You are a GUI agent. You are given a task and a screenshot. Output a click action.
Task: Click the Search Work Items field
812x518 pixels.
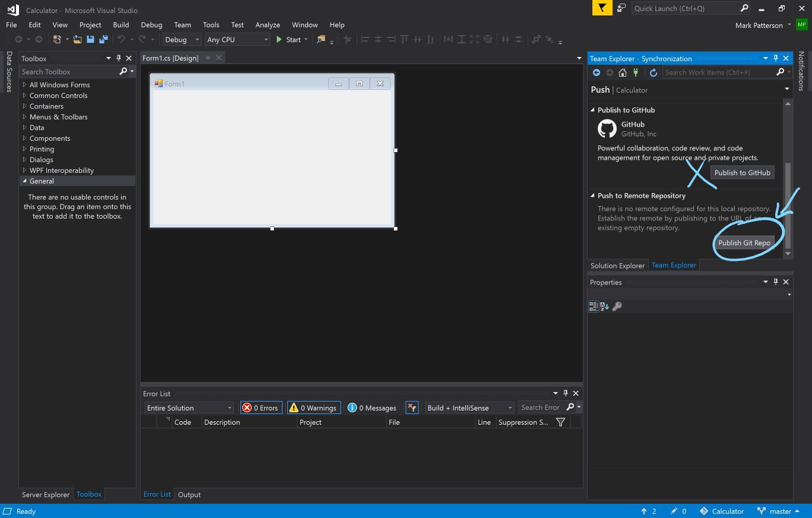719,72
